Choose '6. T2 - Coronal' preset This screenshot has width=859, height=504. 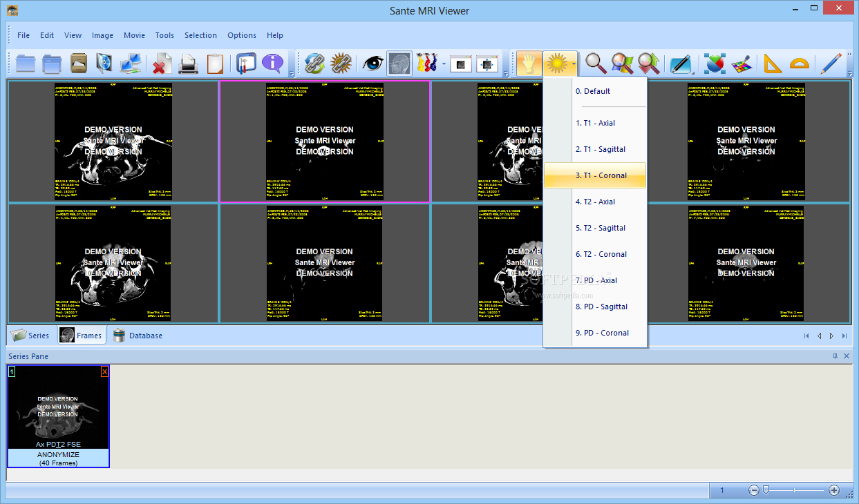[595, 254]
